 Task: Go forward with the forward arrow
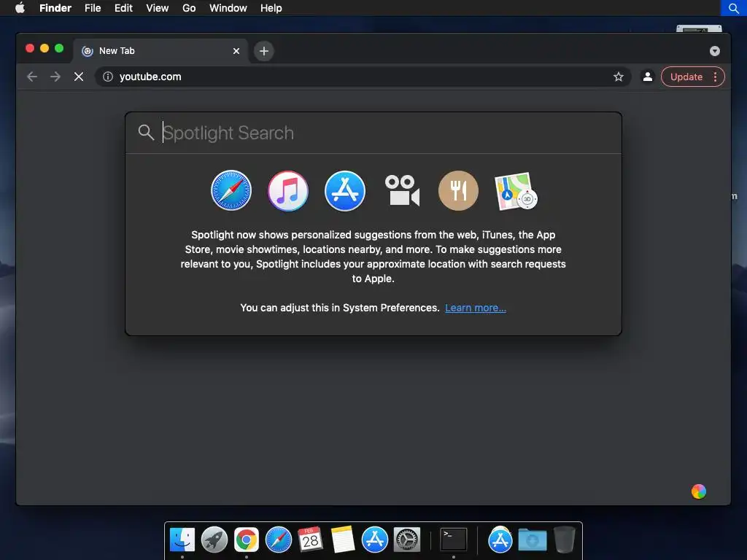click(55, 77)
